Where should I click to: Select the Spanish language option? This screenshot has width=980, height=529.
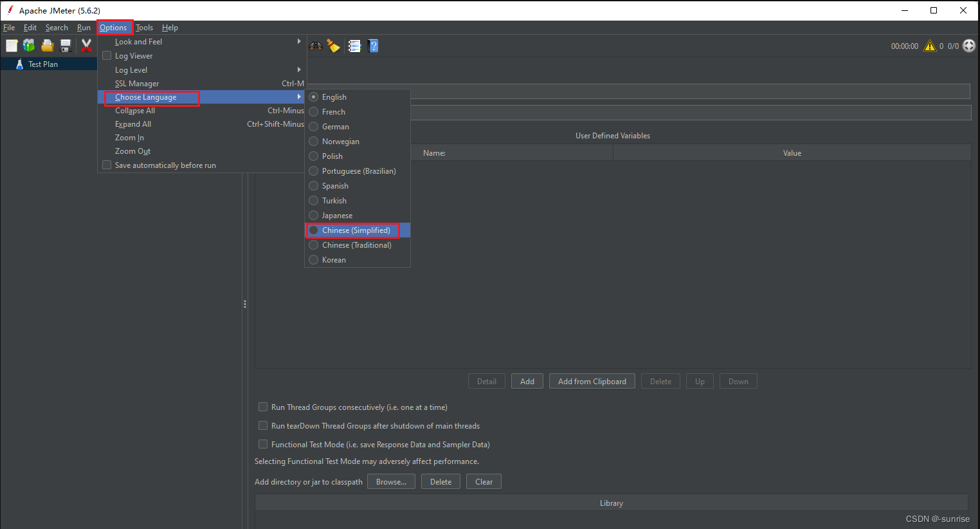coord(358,186)
